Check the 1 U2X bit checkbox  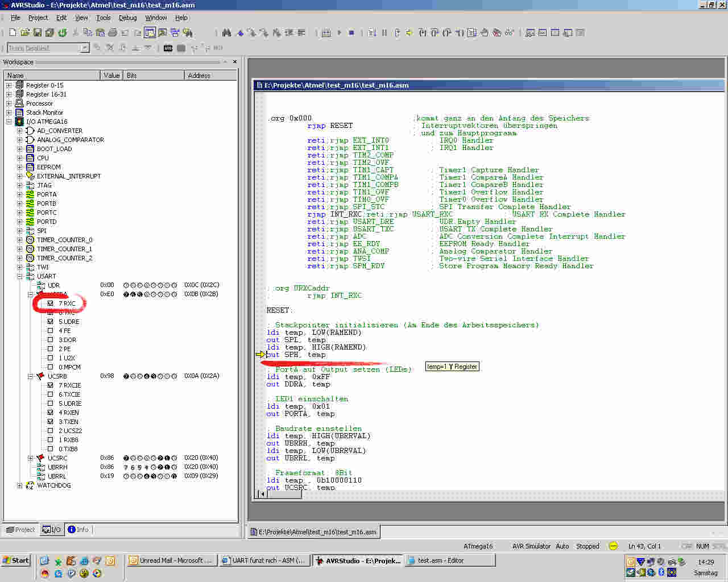[x=50, y=358]
